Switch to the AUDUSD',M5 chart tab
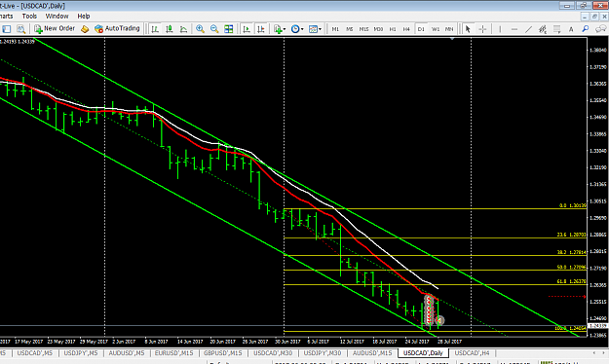 [127, 352]
